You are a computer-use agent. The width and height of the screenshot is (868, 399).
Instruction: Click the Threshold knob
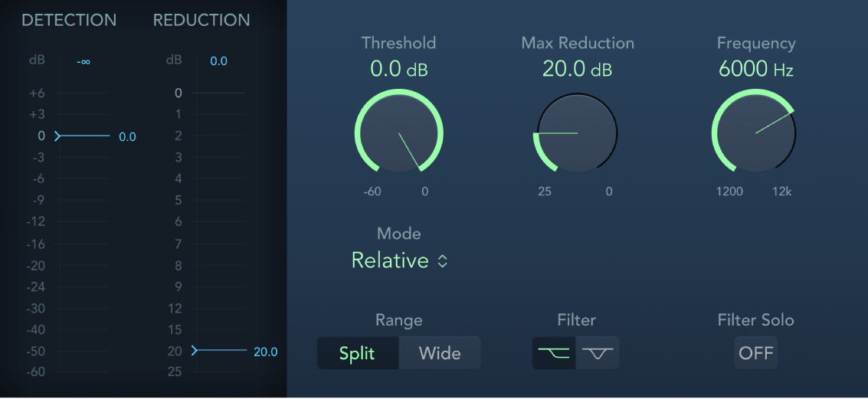point(398,133)
